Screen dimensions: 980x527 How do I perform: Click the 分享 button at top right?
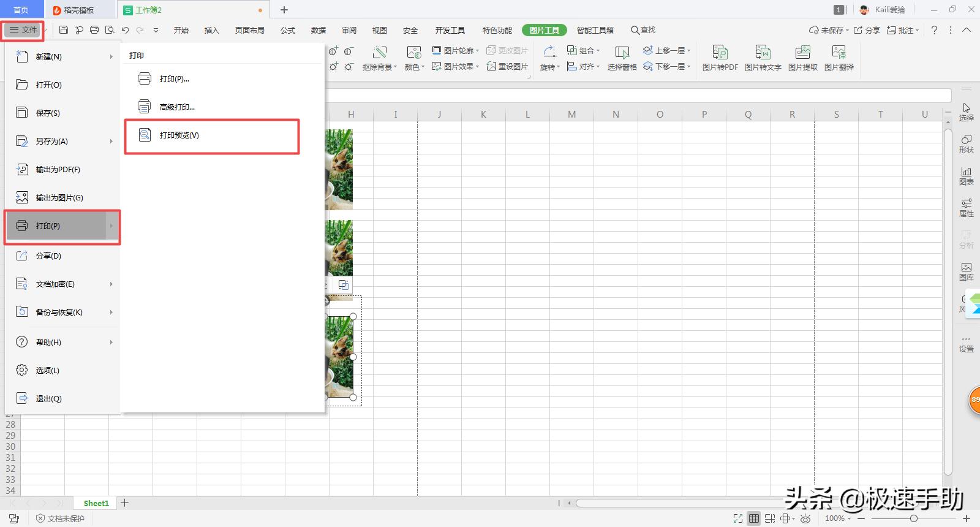click(867, 30)
